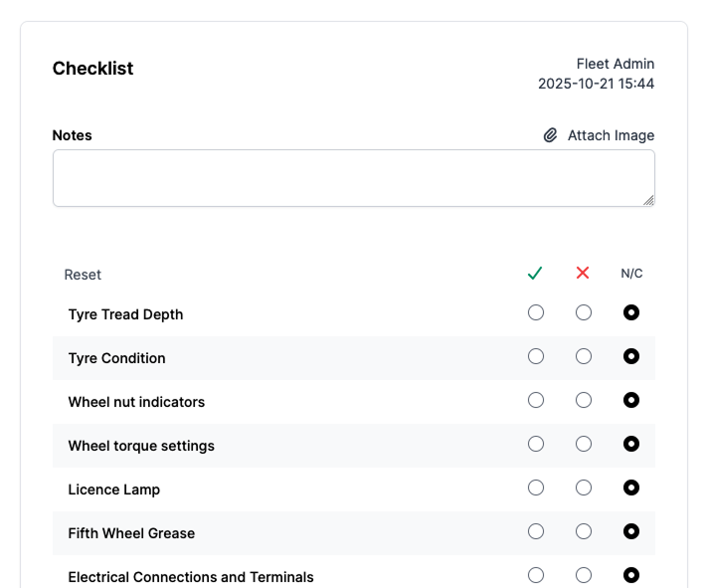Select N/C for Fifth Wheel Grease
This screenshot has width=707, height=588.
pyautogui.click(x=631, y=531)
